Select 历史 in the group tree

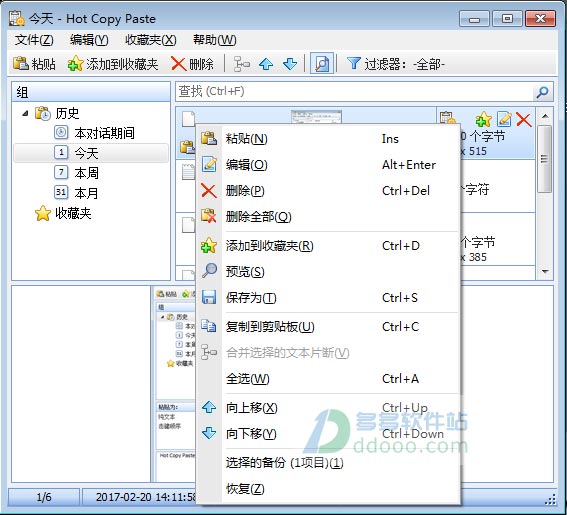point(67,113)
